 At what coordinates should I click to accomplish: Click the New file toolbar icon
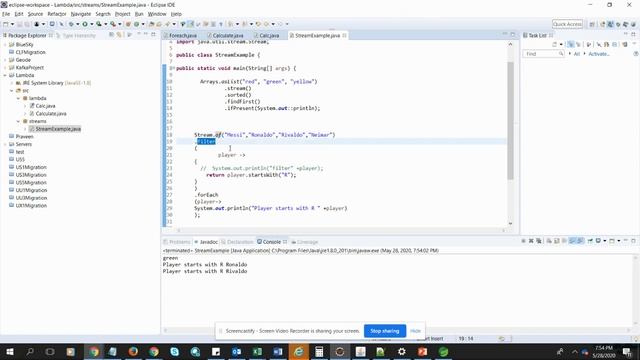(5, 24)
